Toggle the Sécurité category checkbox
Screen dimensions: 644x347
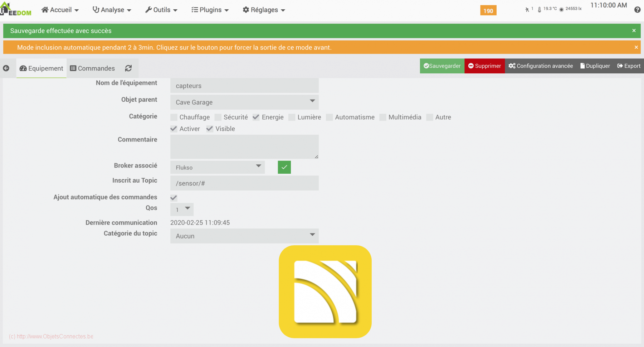(x=218, y=117)
